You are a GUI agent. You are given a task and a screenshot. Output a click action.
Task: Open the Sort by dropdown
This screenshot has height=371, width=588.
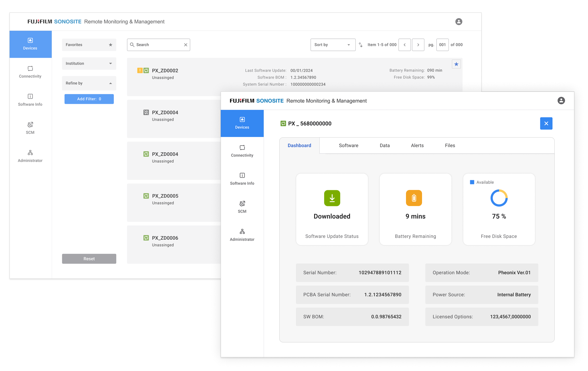point(333,45)
